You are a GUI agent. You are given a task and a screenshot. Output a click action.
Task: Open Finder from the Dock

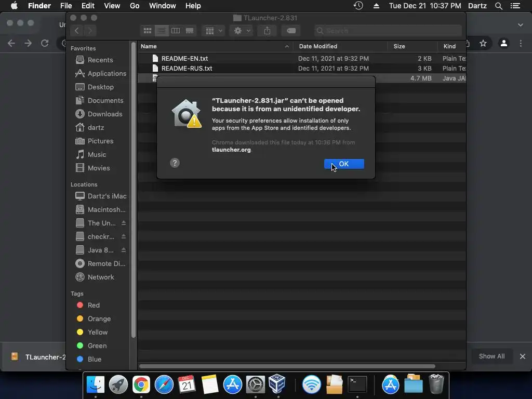click(x=96, y=384)
